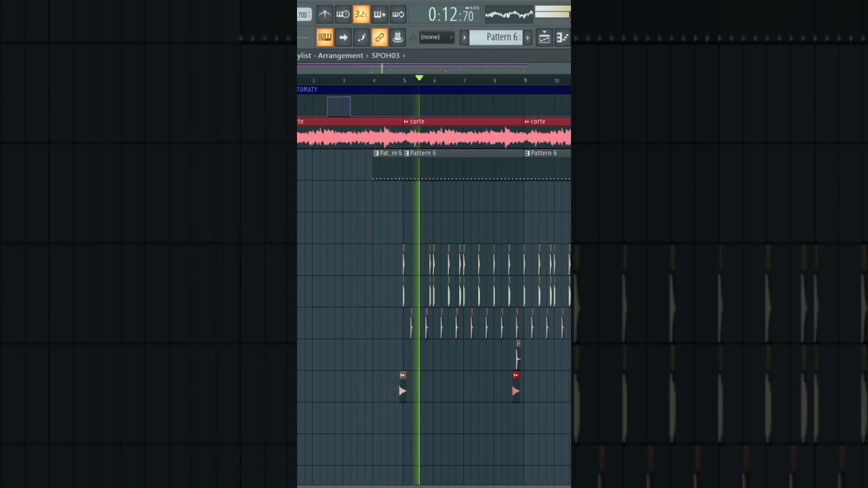Toggle wait for input to start playing
Image resolution: width=868 pixels, height=488 pixels.
coord(343,14)
